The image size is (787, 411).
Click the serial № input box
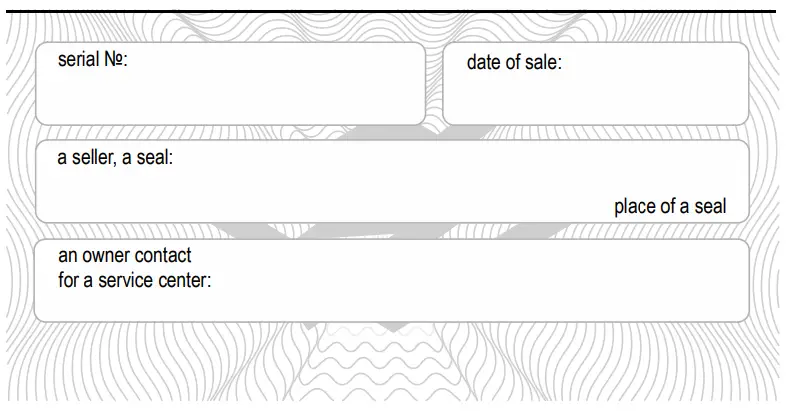pyautogui.click(x=230, y=95)
